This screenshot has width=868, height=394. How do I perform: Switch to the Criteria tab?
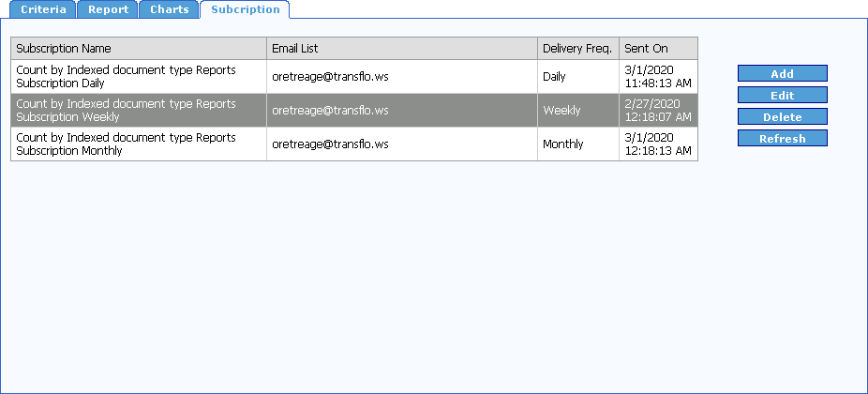coord(37,10)
